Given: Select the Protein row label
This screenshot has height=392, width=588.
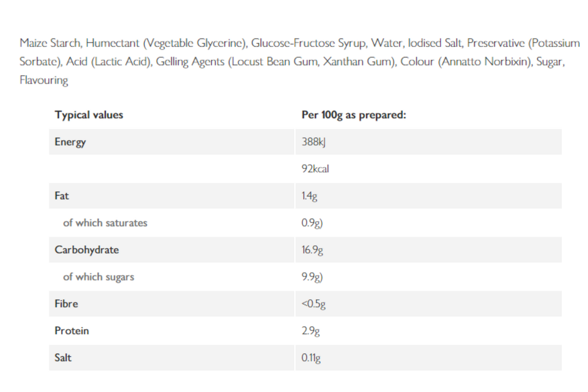Looking at the screenshot, I should coord(72,331).
